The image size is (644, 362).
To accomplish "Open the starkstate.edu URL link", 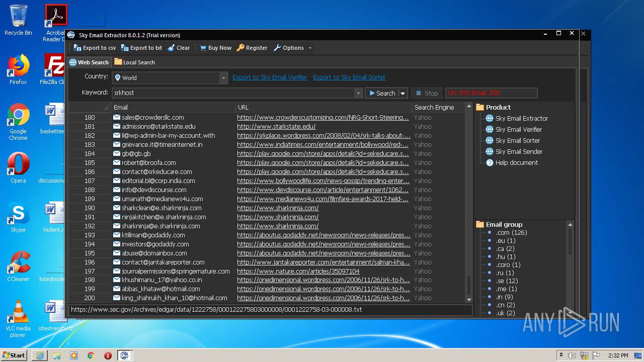I will pos(276,127).
